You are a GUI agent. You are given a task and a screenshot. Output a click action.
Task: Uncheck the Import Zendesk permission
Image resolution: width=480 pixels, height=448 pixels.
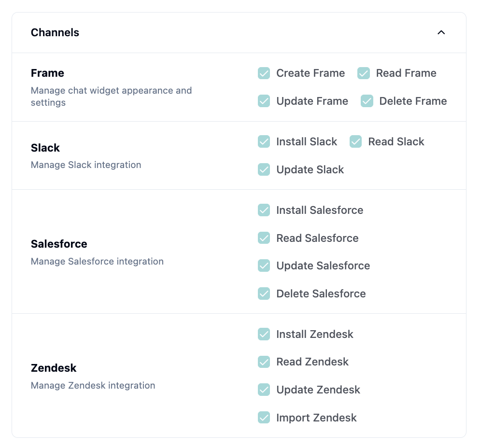click(x=264, y=418)
